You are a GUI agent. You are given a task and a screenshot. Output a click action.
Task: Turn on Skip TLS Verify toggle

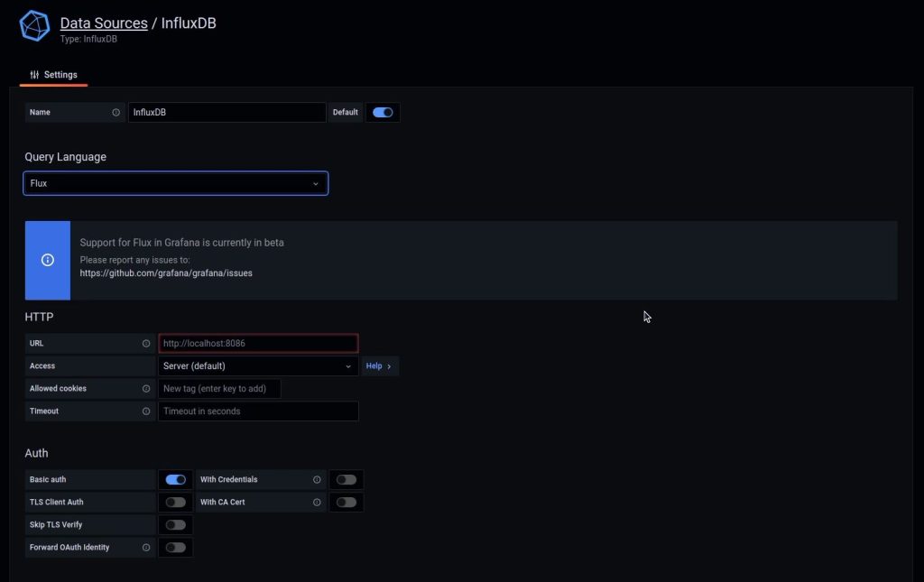click(176, 525)
